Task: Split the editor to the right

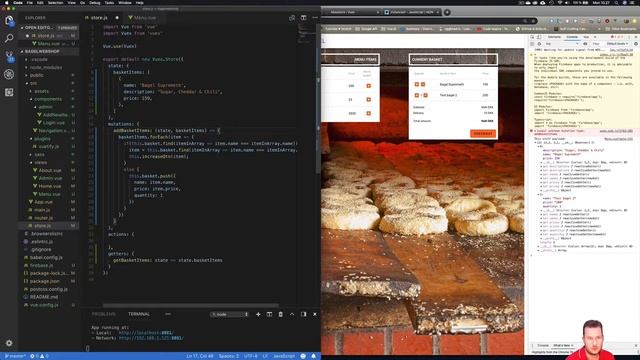Action: [x=303, y=18]
